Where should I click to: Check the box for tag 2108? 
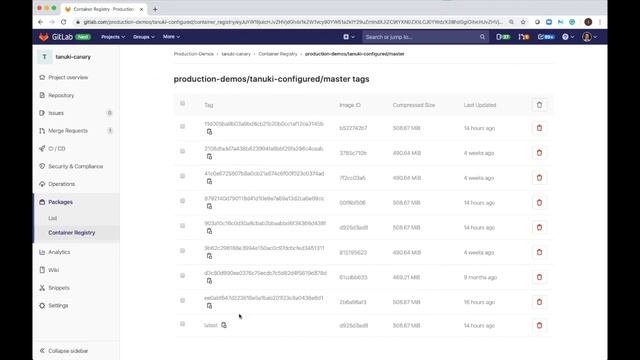click(x=182, y=151)
